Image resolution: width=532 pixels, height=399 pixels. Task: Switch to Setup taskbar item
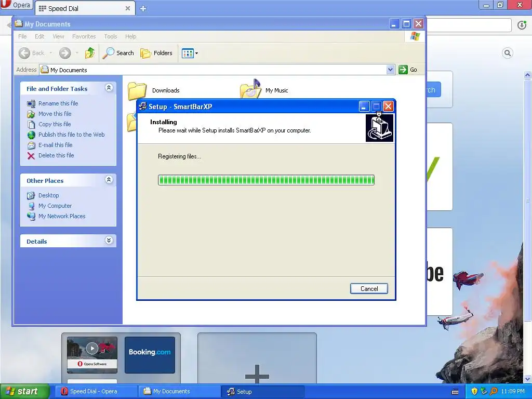(x=262, y=392)
